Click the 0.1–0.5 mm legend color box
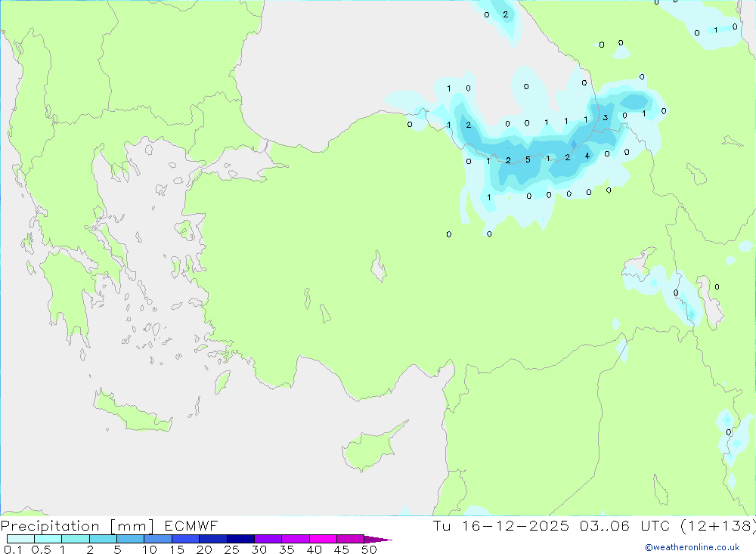The image size is (756, 554). (x=20, y=539)
